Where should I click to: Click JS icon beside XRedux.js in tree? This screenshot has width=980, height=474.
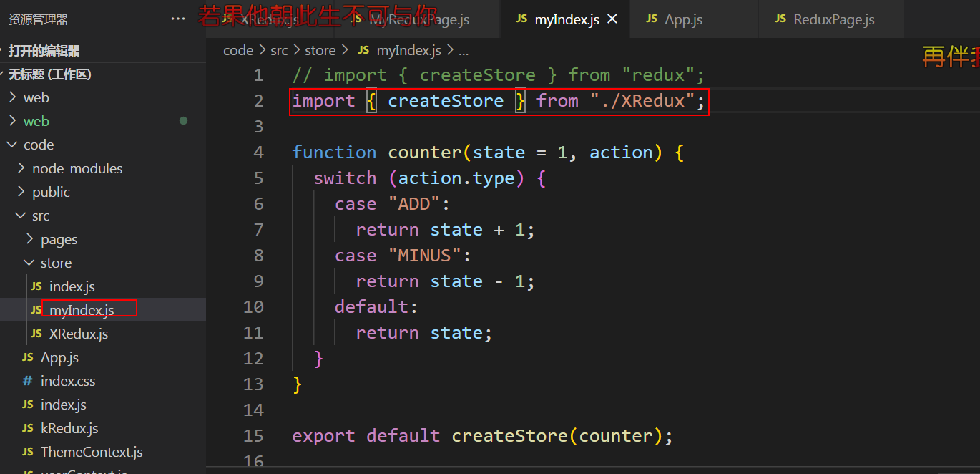click(36, 334)
